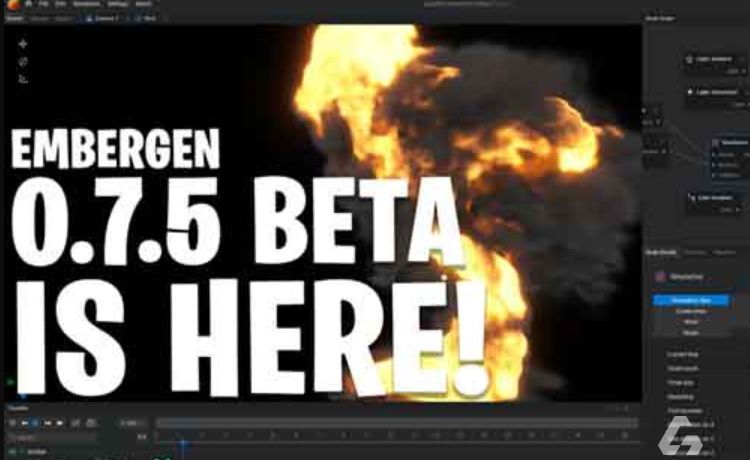Select the scale gizmo tool in viewport
Viewport: 750px width, 460px height.
click(22, 79)
